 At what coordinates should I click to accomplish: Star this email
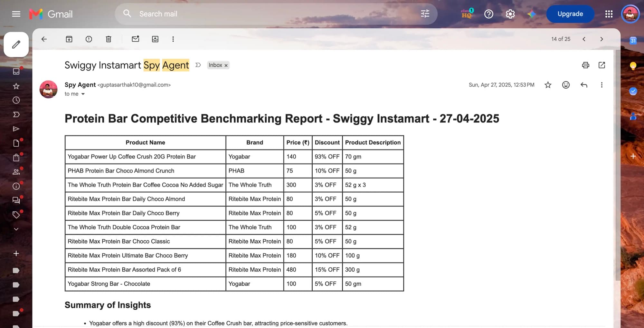(548, 85)
